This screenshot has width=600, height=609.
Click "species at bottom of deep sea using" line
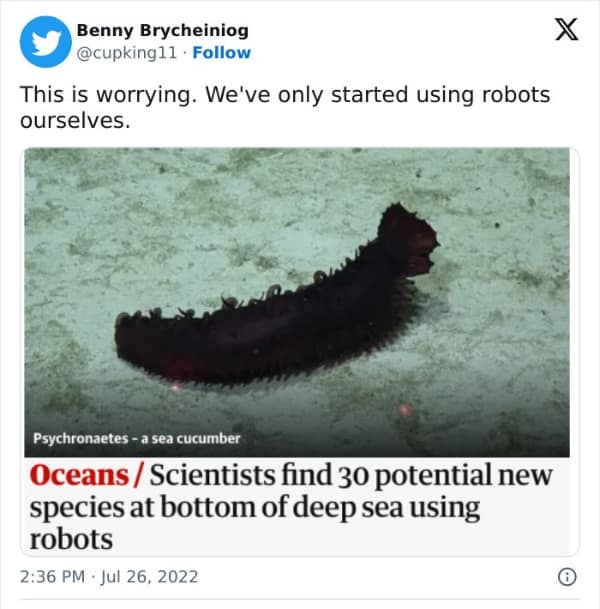tap(255, 508)
